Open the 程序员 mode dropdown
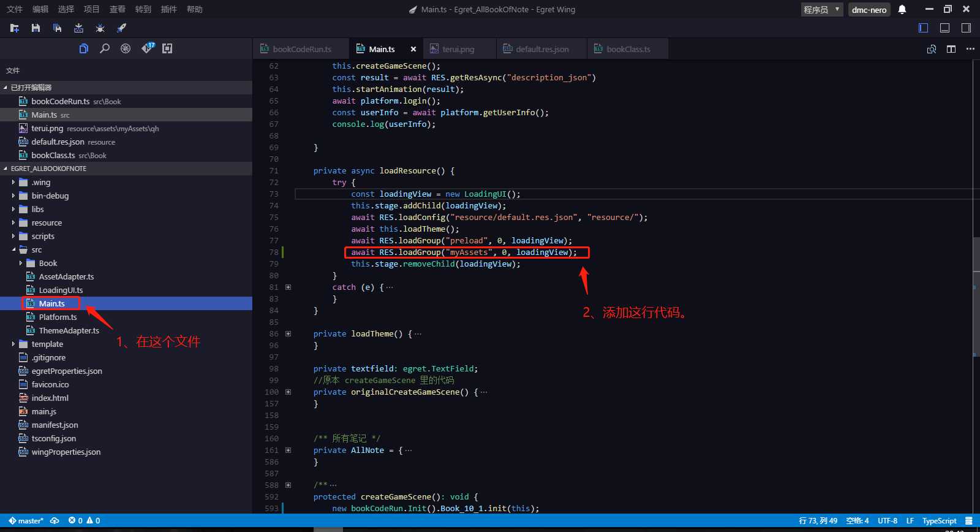This screenshot has width=980, height=532. coord(822,9)
